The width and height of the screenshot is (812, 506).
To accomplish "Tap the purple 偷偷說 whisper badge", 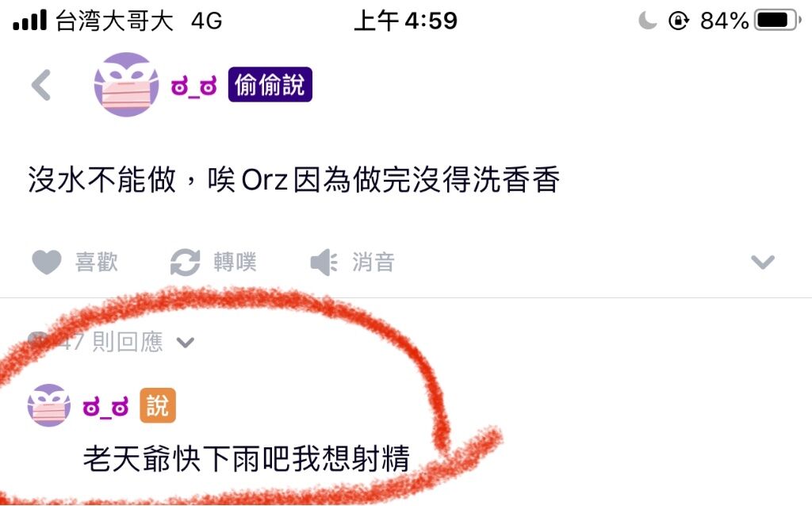I will tap(270, 84).
